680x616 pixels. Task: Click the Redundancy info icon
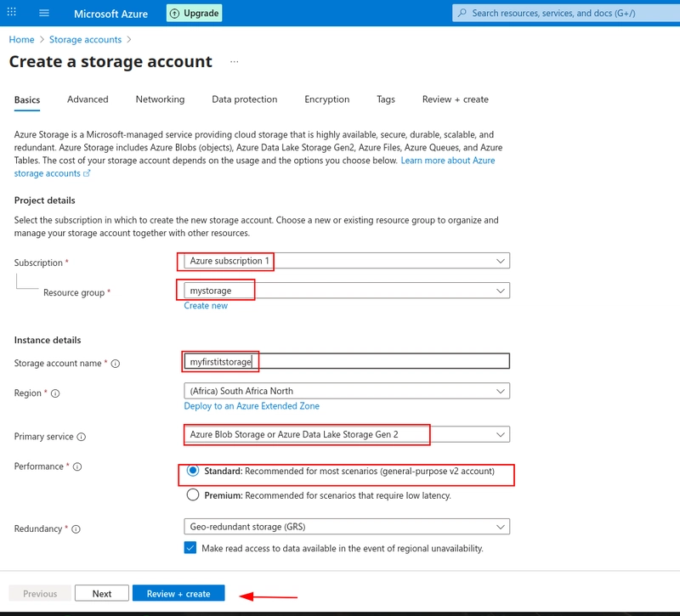76,529
